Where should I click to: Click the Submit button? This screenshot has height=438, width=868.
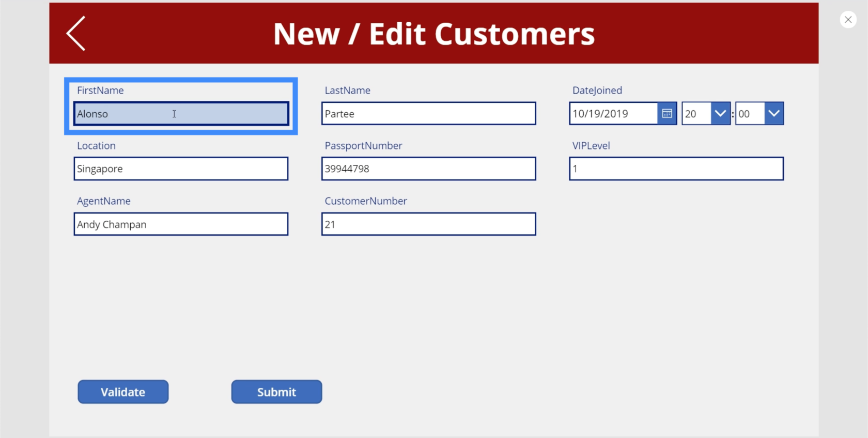click(x=276, y=392)
